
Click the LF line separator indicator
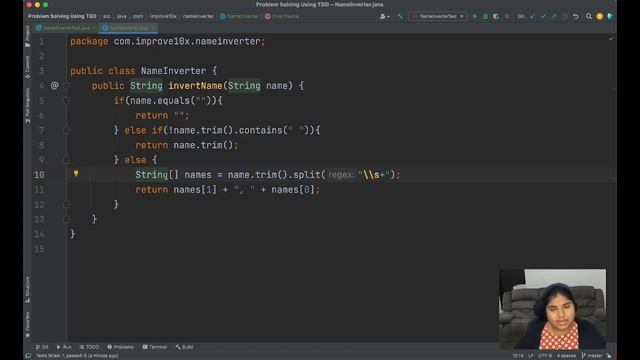click(x=531, y=356)
